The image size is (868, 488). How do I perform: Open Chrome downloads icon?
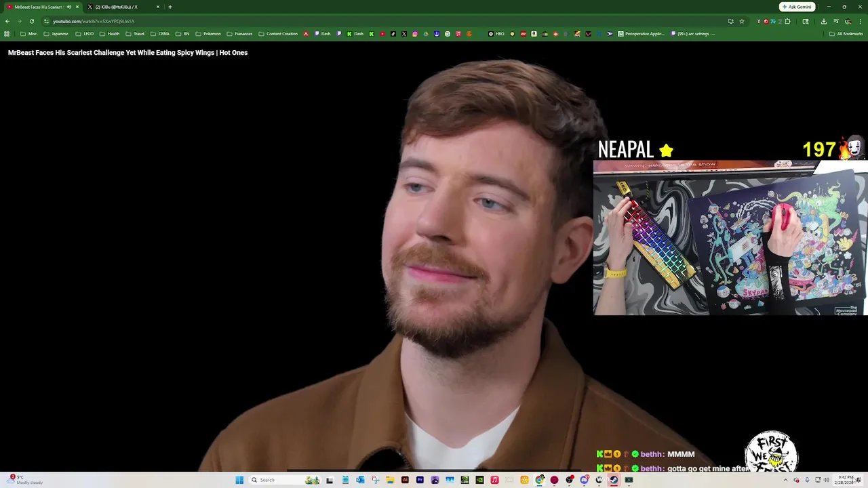(x=824, y=21)
